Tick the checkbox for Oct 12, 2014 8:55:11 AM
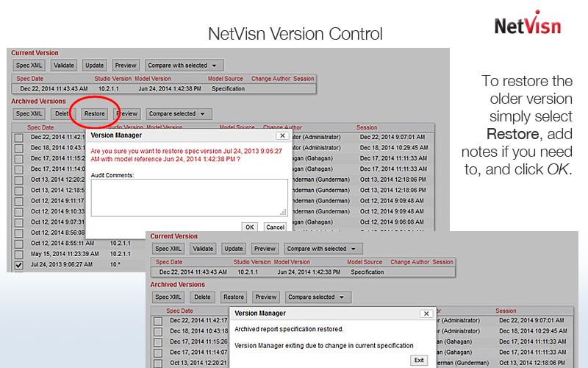 click(19, 244)
